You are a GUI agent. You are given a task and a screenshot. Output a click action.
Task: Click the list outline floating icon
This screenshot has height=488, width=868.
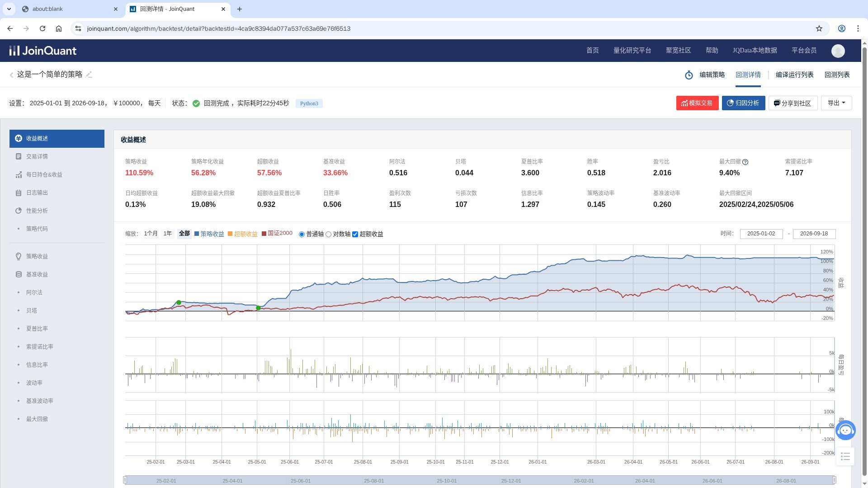coord(845,456)
